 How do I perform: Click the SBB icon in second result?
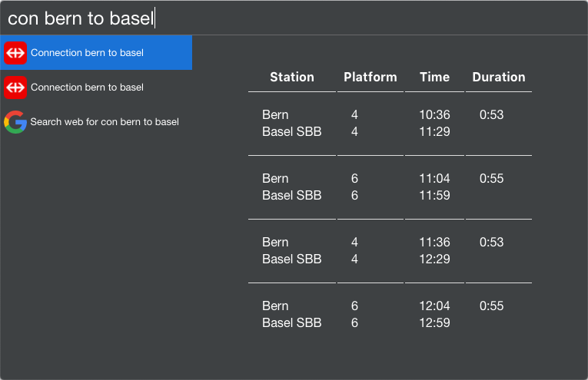click(15, 88)
